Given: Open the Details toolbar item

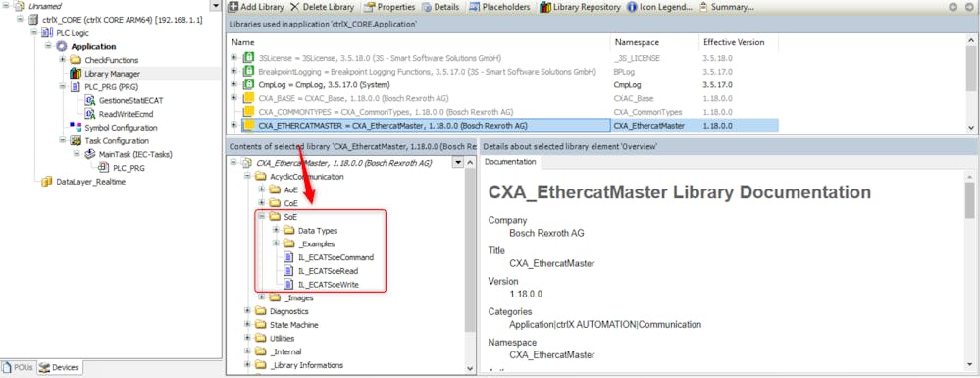Looking at the screenshot, I should pyautogui.click(x=440, y=7).
